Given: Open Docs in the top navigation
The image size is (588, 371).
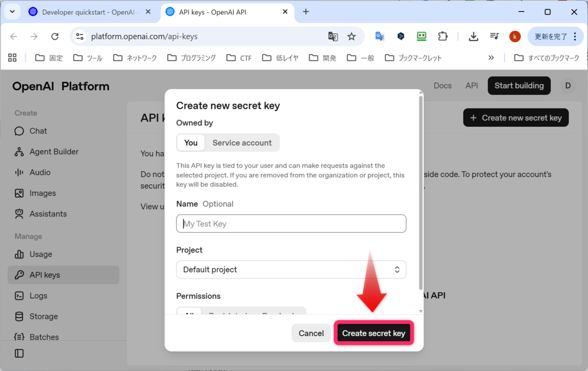Looking at the screenshot, I should click(x=442, y=86).
